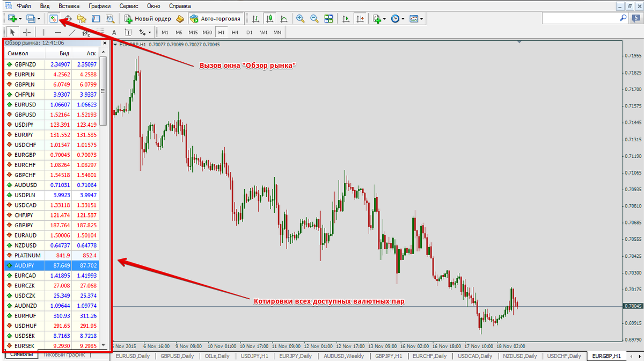Image resolution: width=644 pixels, height=361 pixels.
Task: Zoom out on the chart
Action: pyautogui.click(x=314, y=18)
